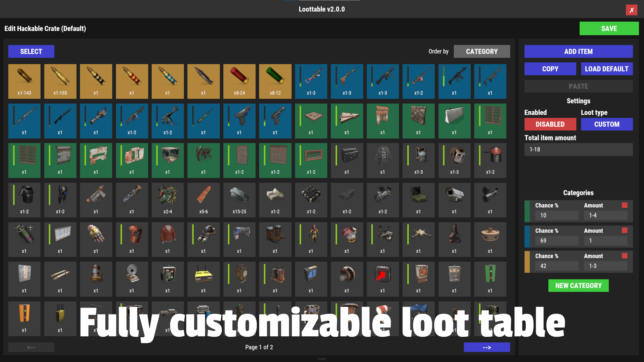Select the brown boots item

pyautogui.click(x=275, y=239)
